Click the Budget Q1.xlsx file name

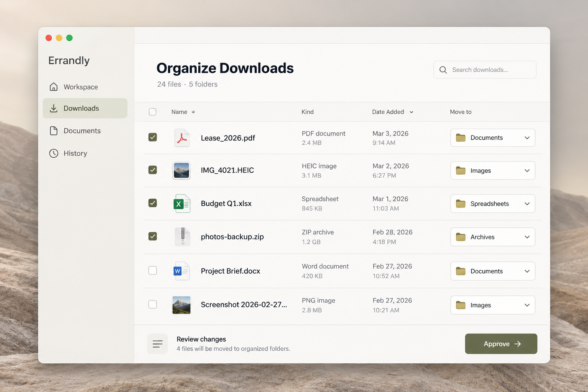(226, 203)
